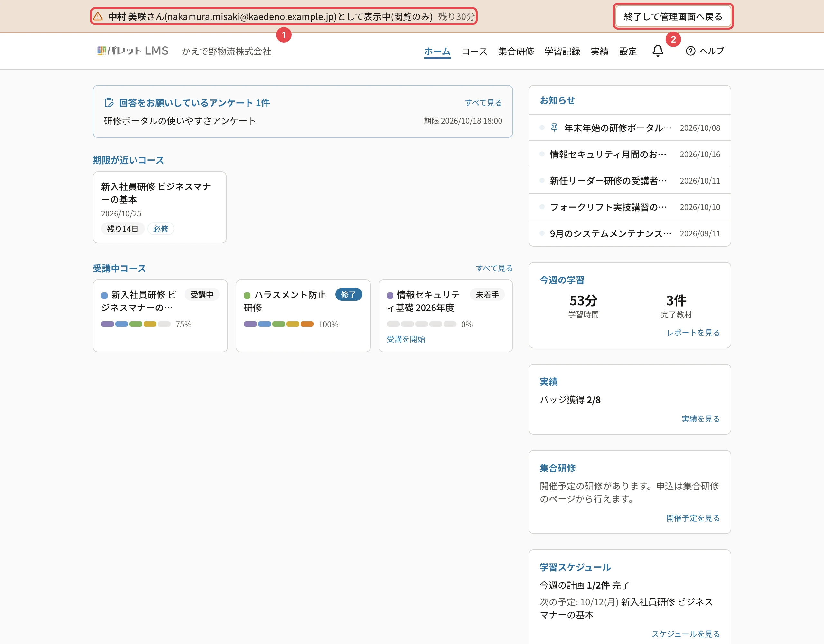Viewport: 824px width, 644px height.
Task: Click the blue dot on 新入社員研修 card
Action: [105, 295]
